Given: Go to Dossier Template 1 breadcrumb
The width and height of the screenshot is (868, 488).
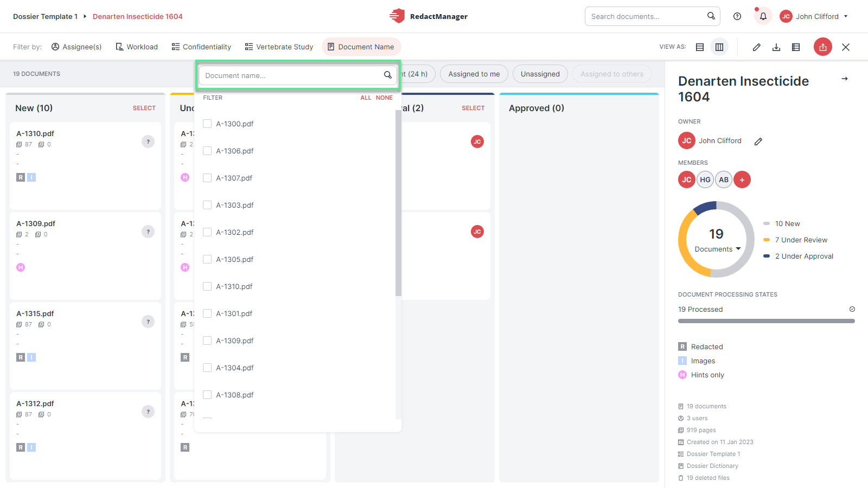Looking at the screenshot, I should pyautogui.click(x=46, y=16).
